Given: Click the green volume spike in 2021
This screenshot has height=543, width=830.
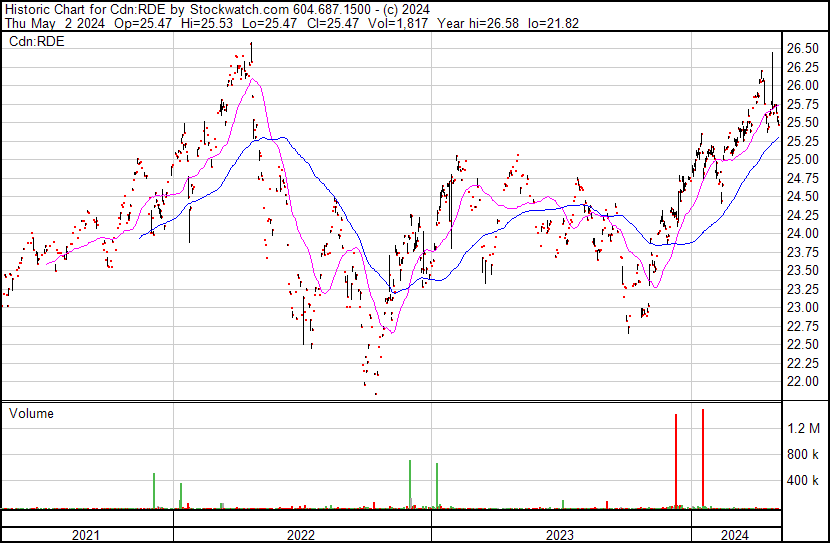Looking at the screenshot, I should tap(154, 491).
